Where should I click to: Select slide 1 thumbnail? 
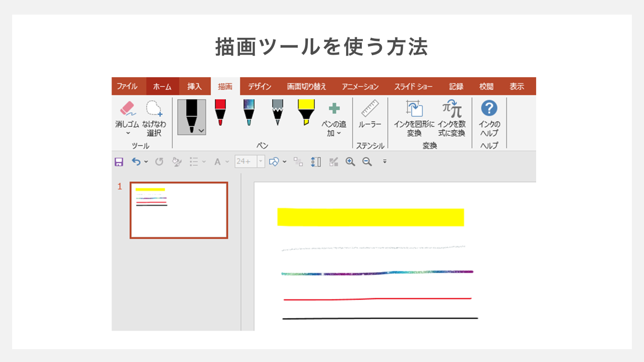(x=179, y=210)
